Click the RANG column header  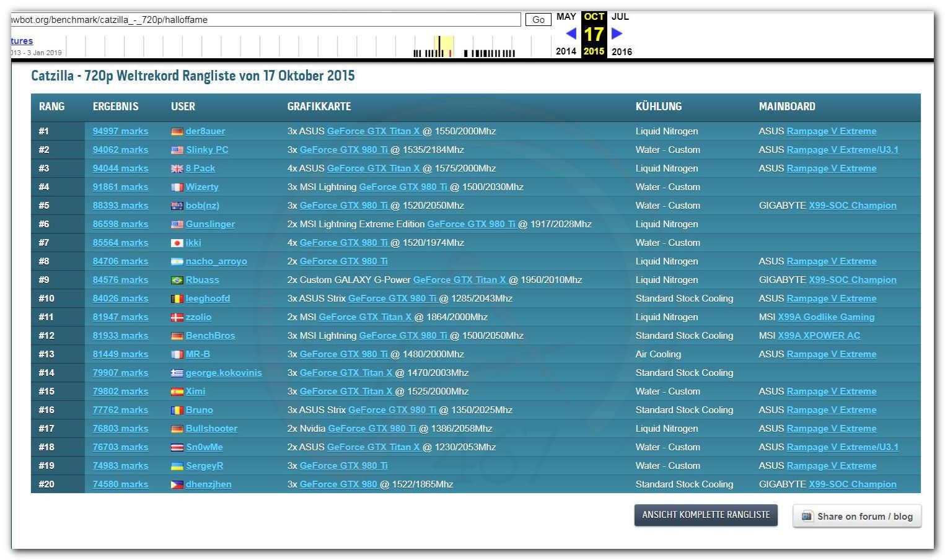point(51,107)
